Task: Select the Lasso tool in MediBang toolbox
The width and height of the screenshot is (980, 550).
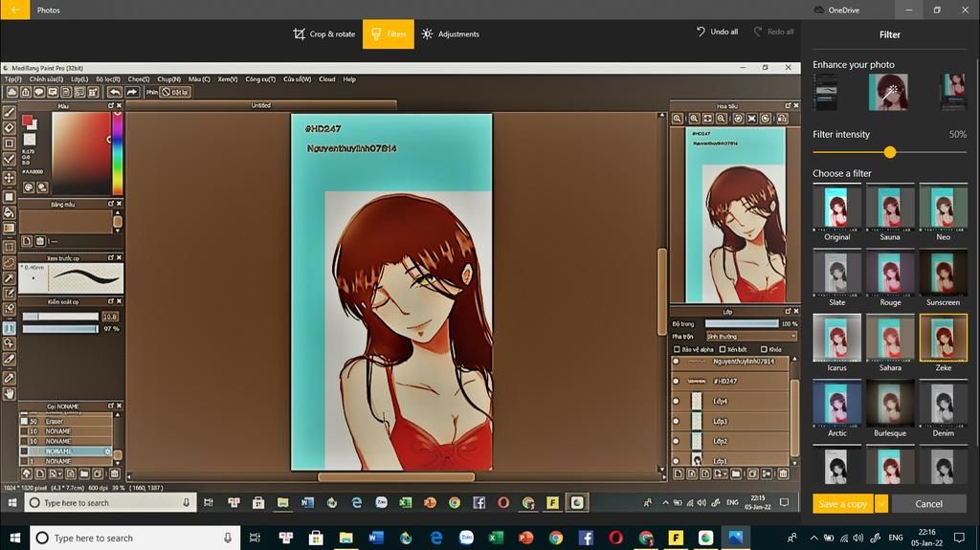Action: point(10,262)
